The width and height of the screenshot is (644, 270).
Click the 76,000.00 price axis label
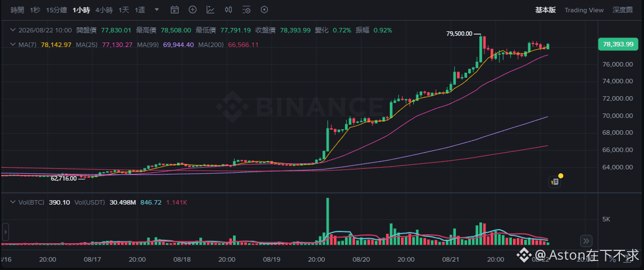(617, 64)
